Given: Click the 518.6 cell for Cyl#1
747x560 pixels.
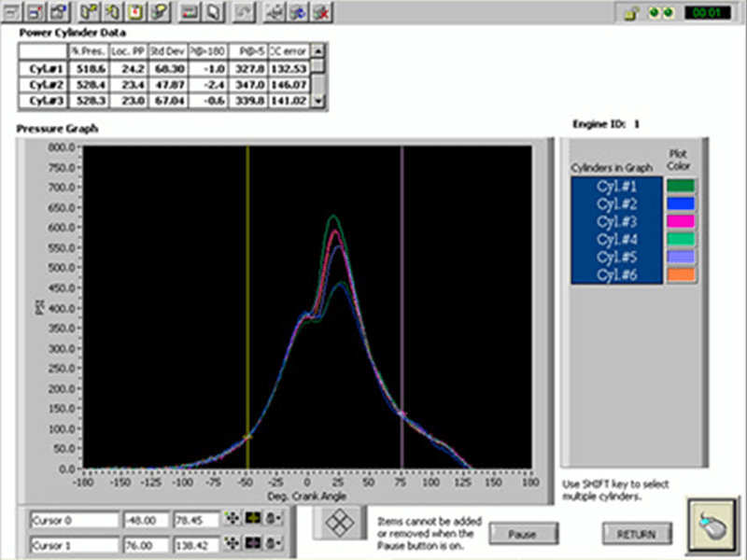Looking at the screenshot, I should (x=89, y=69).
